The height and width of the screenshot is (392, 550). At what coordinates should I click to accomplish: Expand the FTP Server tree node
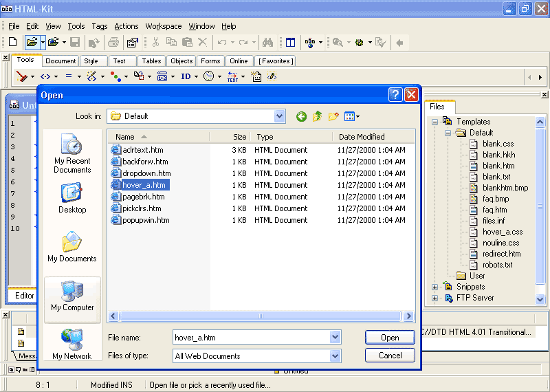[x=434, y=298]
